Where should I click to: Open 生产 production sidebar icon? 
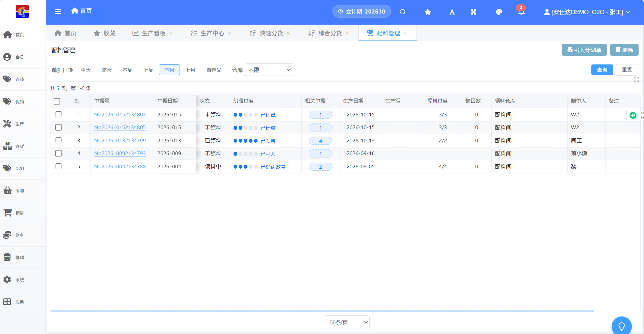pyautogui.click(x=7, y=124)
